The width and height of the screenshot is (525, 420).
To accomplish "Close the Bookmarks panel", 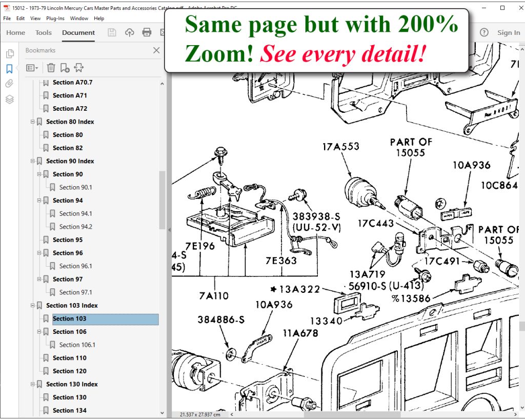I will pyautogui.click(x=156, y=50).
